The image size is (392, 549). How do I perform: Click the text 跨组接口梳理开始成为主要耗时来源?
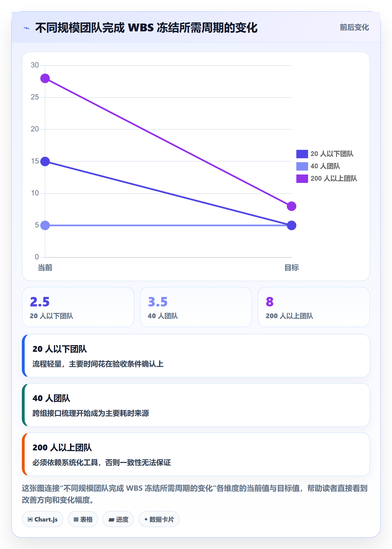[x=91, y=413]
